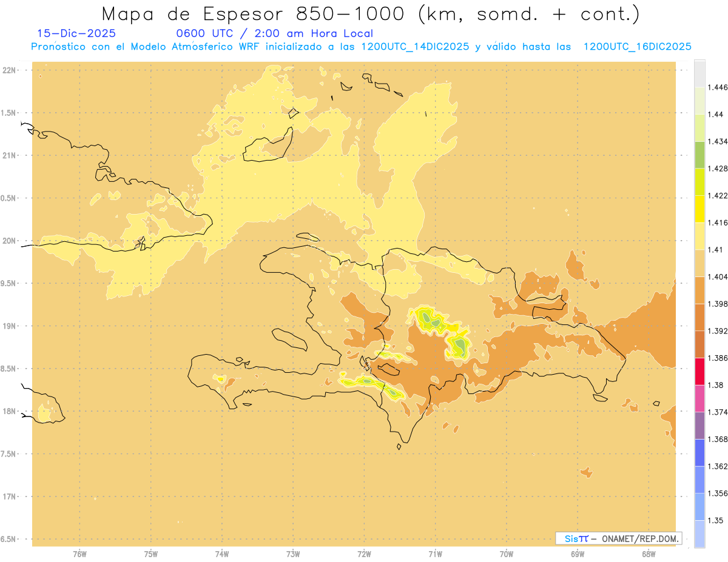Click the 76W longitude axis label
This screenshot has height=562, width=728.
79,554
